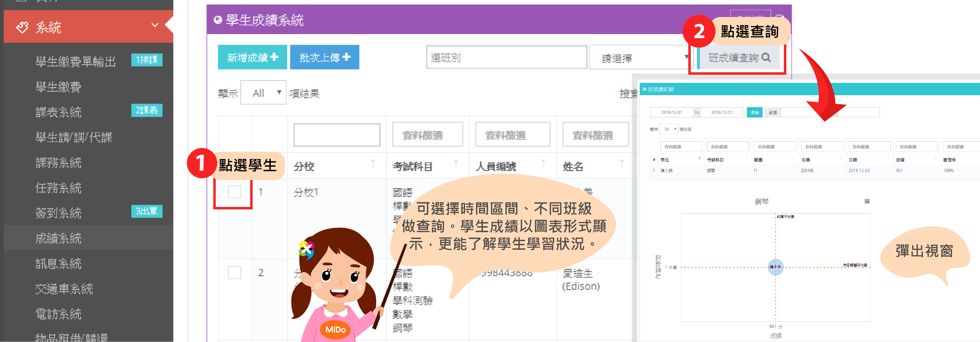Click sort arrow on 人員編號 column
The height and width of the screenshot is (342, 980).
click(543, 164)
